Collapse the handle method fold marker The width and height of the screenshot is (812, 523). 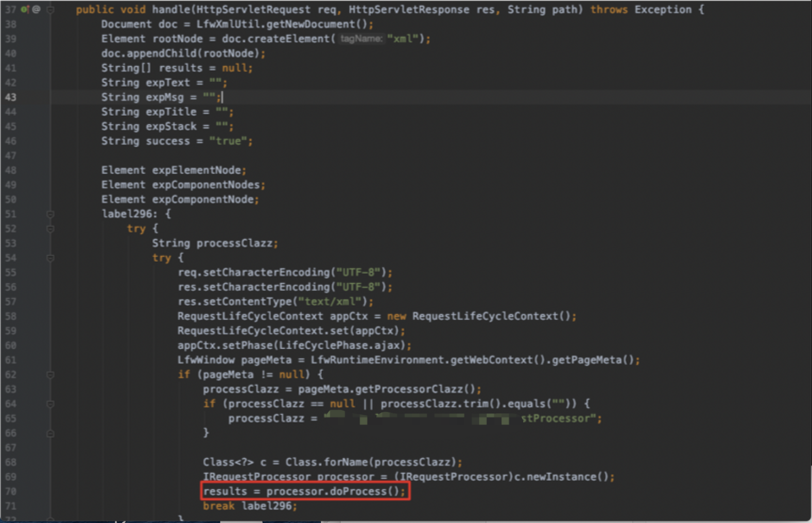50,10
